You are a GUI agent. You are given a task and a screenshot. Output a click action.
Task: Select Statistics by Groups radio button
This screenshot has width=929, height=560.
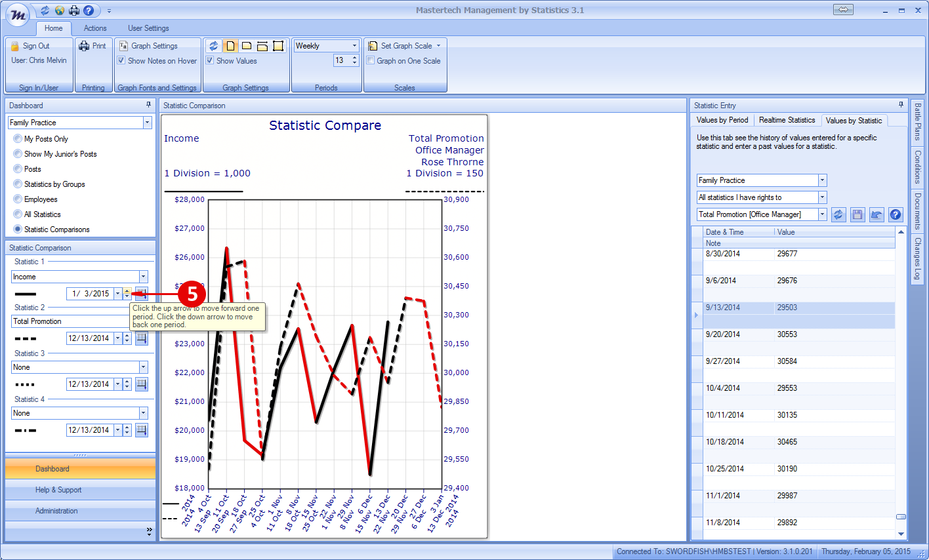[x=18, y=184]
